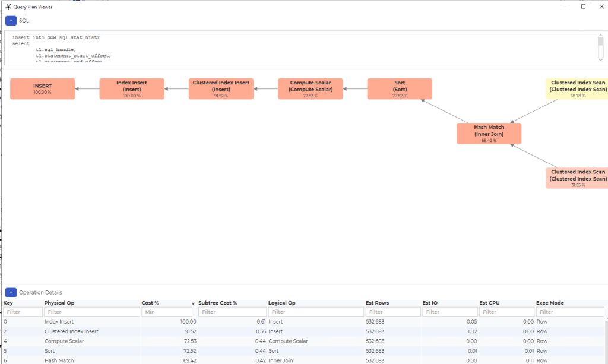The height and width of the screenshot is (364, 608).
Task: Click the Query Plan Viewer app icon
Action: (8, 7)
